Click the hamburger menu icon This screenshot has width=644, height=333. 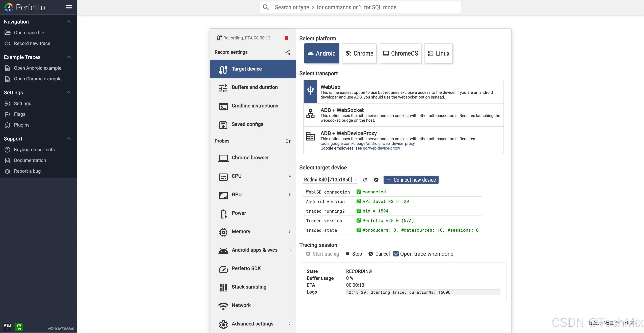[69, 7]
